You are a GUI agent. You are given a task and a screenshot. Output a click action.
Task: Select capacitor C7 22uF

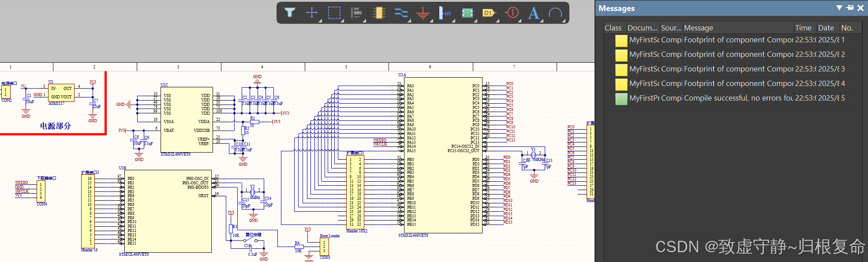(x=93, y=104)
